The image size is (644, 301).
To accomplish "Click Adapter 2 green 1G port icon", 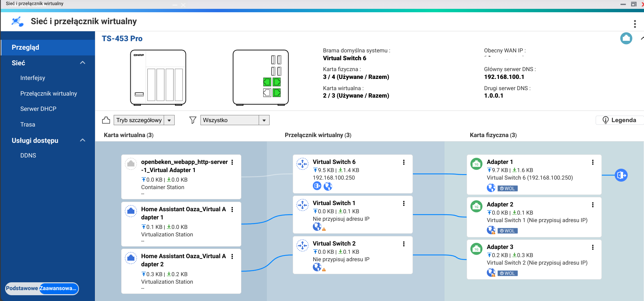I will tap(476, 206).
